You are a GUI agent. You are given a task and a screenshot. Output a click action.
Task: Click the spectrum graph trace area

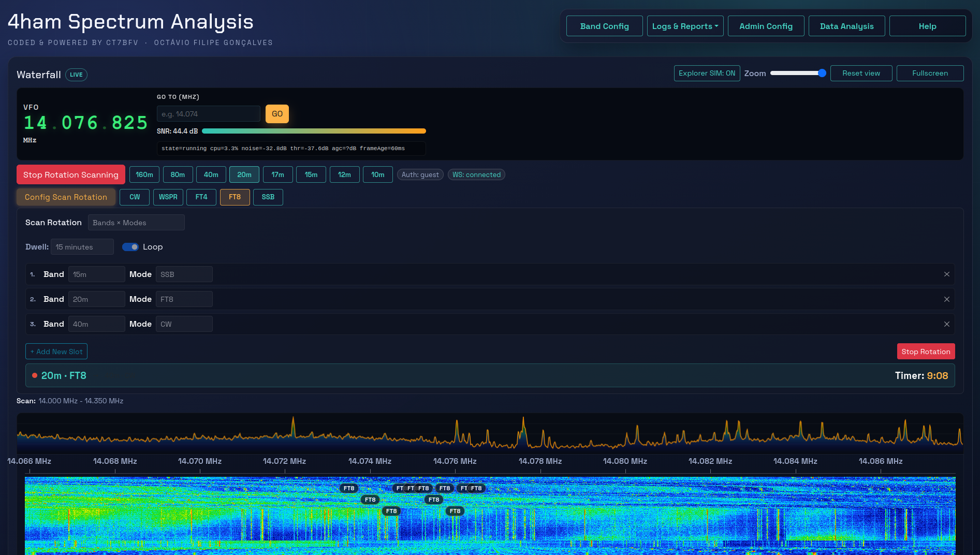coord(490,433)
